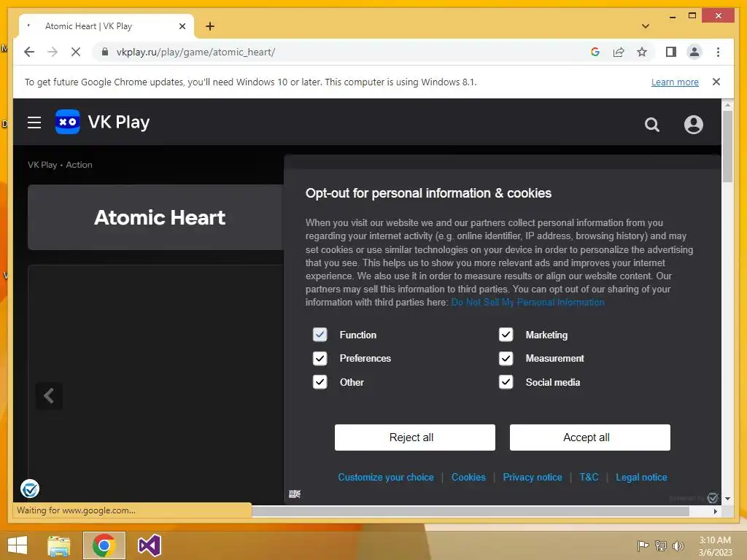The image size is (747, 560).
Task: Uncheck the Other checkbox
Action: tap(320, 382)
